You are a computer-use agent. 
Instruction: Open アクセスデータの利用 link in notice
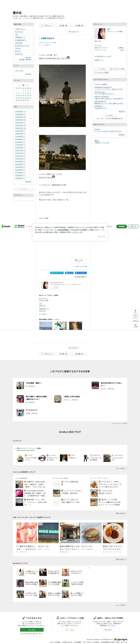click(79, 230)
